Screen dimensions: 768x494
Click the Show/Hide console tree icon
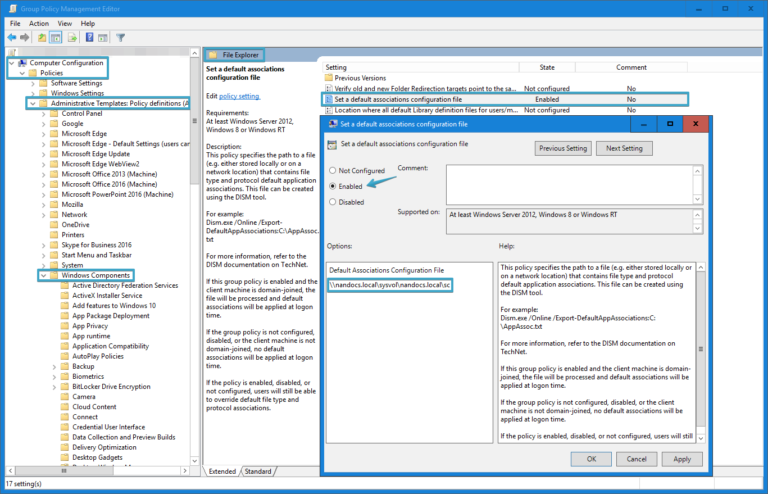(x=58, y=37)
